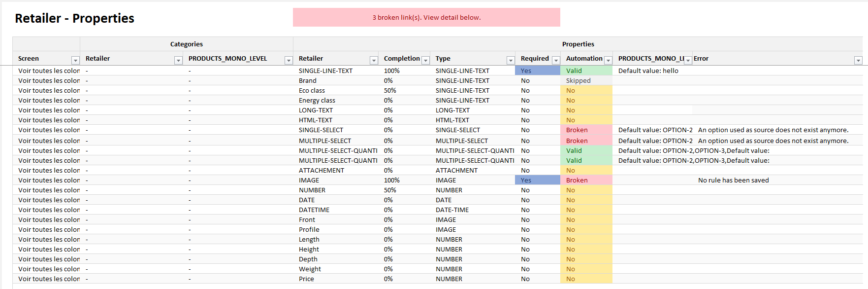
Task: Click the Price row retailer cell
Action: tap(306, 279)
